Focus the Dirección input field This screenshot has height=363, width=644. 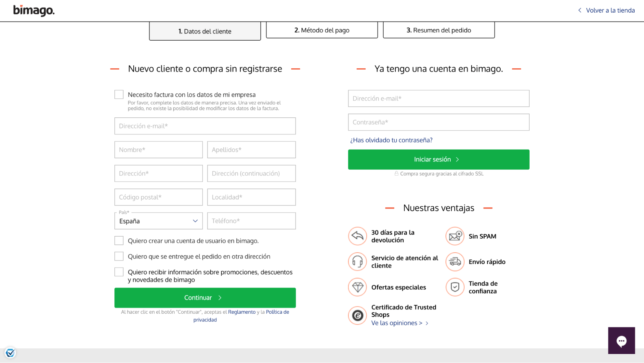pyautogui.click(x=159, y=173)
